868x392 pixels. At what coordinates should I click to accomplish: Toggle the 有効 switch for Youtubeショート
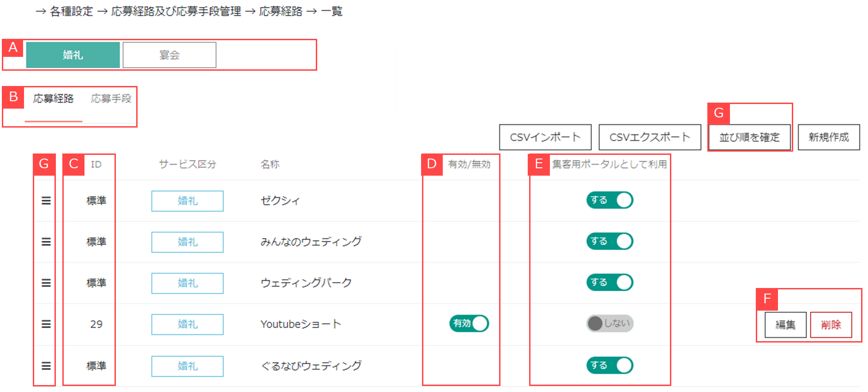click(x=469, y=324)
